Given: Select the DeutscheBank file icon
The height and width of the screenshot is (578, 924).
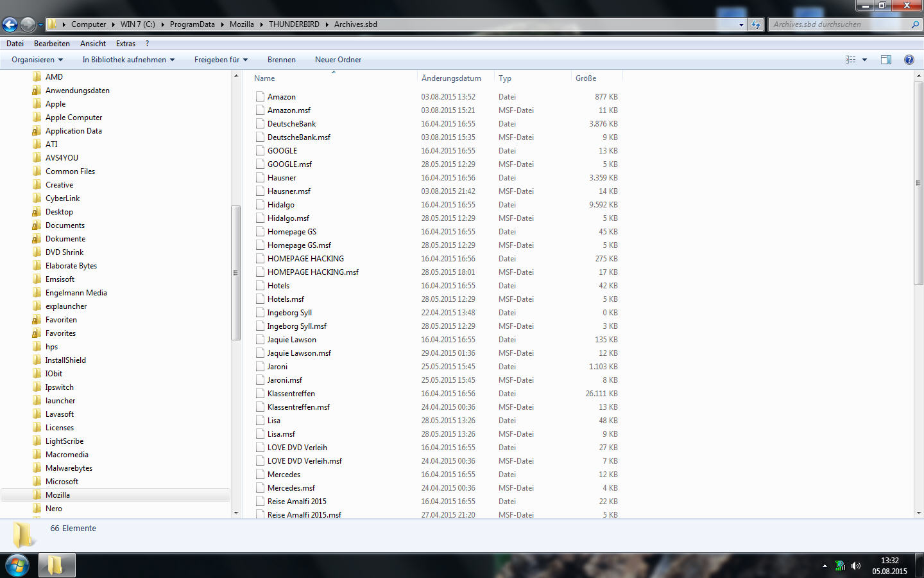Looking at the screenshot, I should [x=260, y=123].
